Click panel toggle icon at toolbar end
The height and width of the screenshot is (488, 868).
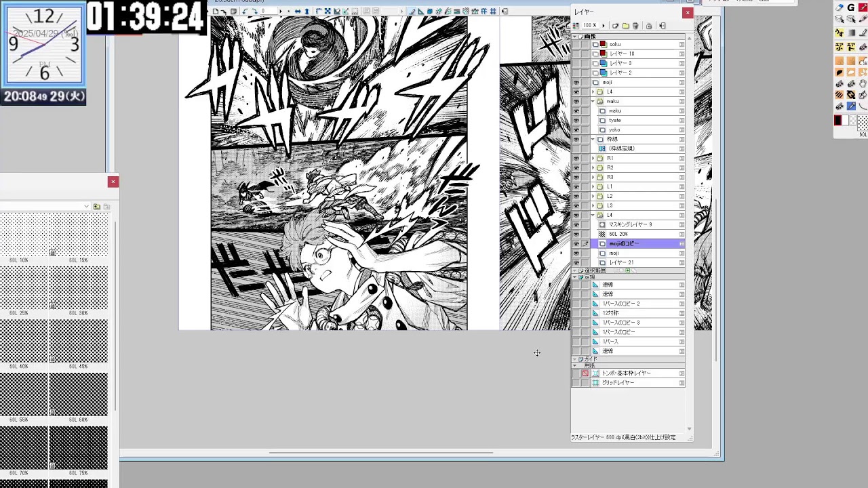click(505, 12)
